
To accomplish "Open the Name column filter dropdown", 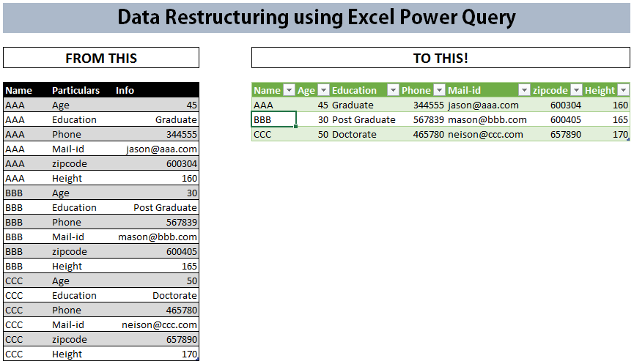I will coord(289,90).
